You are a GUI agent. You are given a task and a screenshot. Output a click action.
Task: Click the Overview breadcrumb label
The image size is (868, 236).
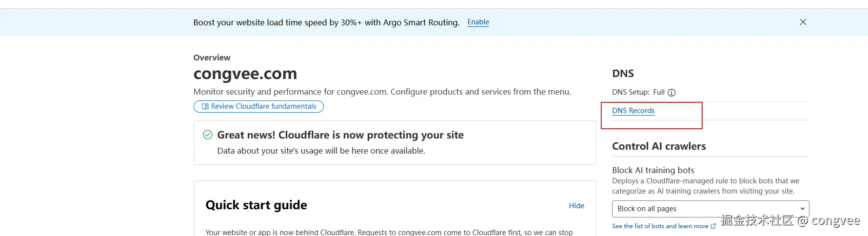(x=212, y=58)
